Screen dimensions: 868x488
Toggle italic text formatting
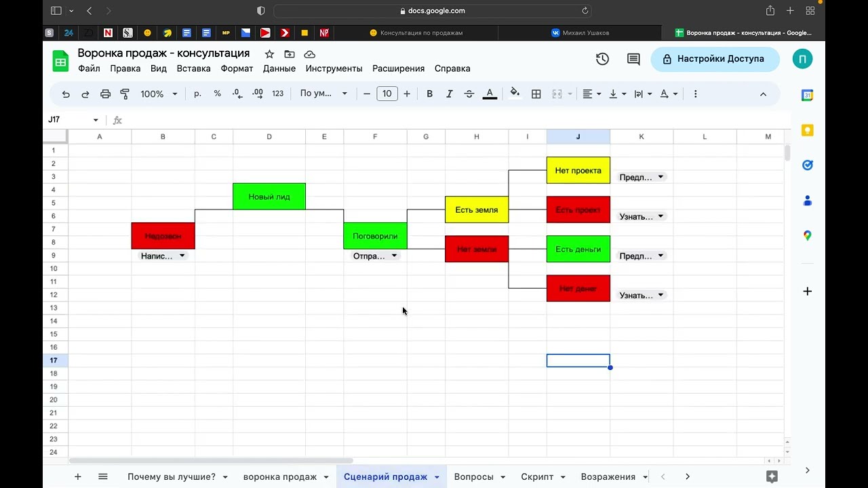pyautogui.click(x=449, y=94)
